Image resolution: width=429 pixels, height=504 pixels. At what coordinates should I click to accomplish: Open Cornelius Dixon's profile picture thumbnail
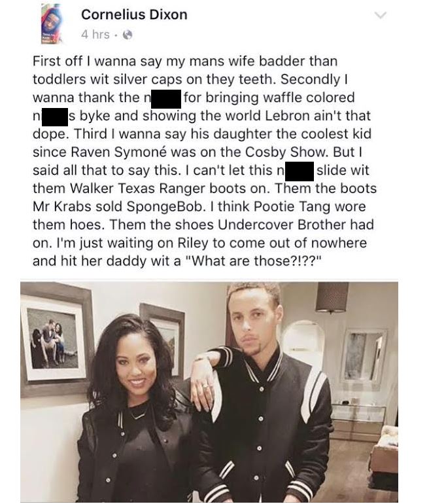tap(52, 24)
